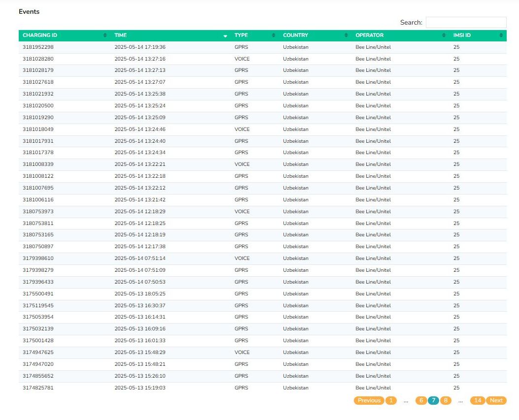Go to page 14 in pagination
This screenshot has width=519, height=420.
coord(477,400)
